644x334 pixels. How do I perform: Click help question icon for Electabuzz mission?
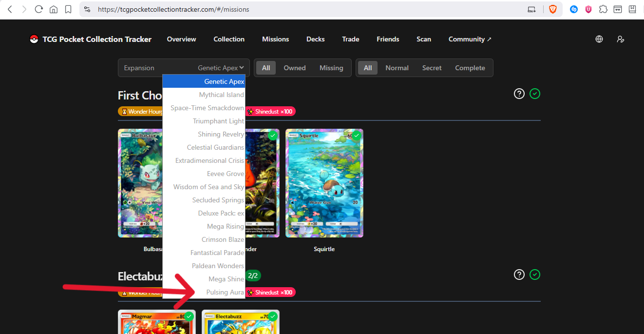pyautogui.click(x=519, y=275)
